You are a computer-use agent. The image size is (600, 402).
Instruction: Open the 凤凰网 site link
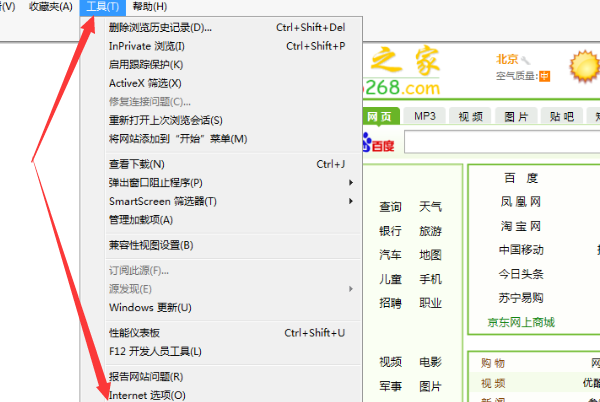[521, 202]
